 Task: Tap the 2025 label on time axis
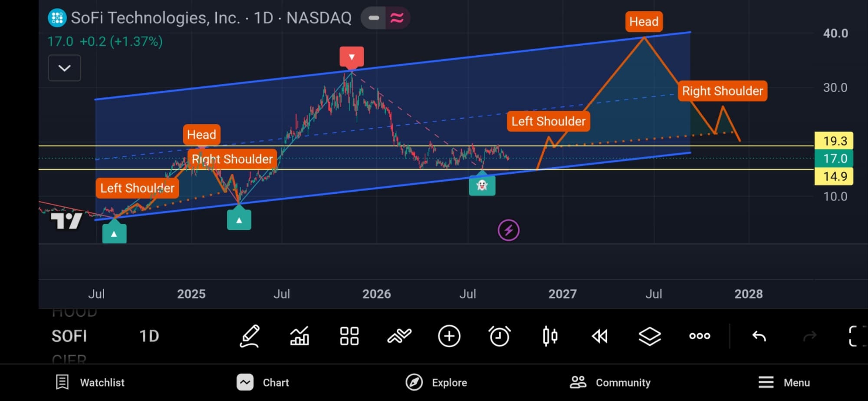pyautogui.click(x=191, y=294)
